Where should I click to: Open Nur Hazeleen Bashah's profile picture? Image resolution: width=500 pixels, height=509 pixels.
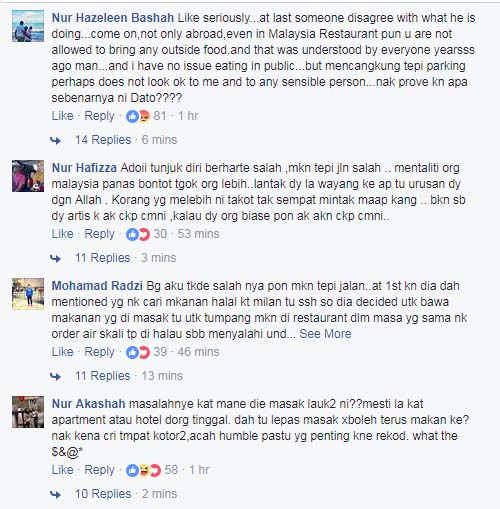coord(28,26)
